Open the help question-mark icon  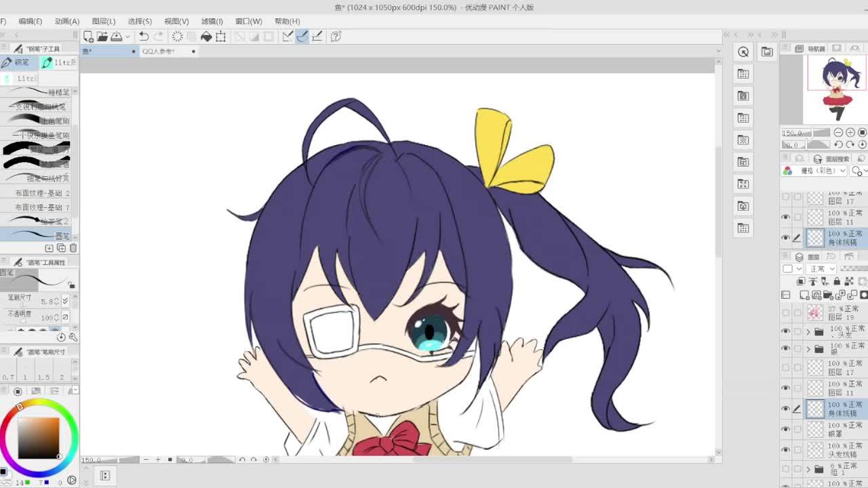coord(336,36)
